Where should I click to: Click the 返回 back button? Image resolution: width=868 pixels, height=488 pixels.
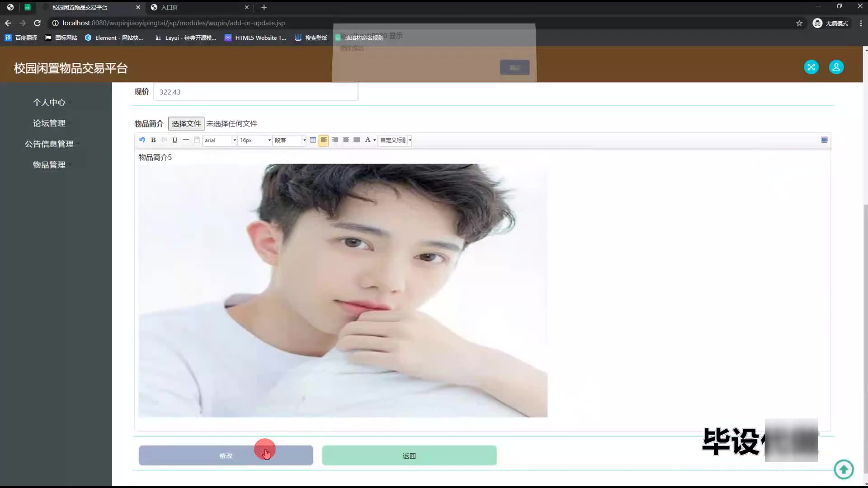tap(409, 455)
